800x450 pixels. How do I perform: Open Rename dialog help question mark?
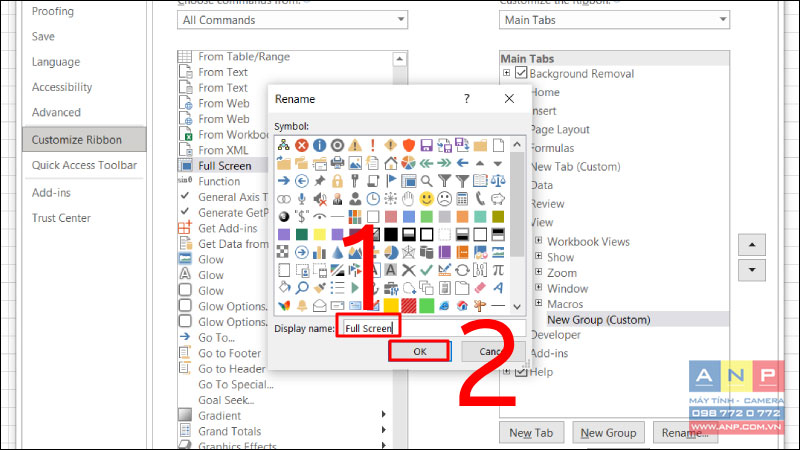(466, 98)
